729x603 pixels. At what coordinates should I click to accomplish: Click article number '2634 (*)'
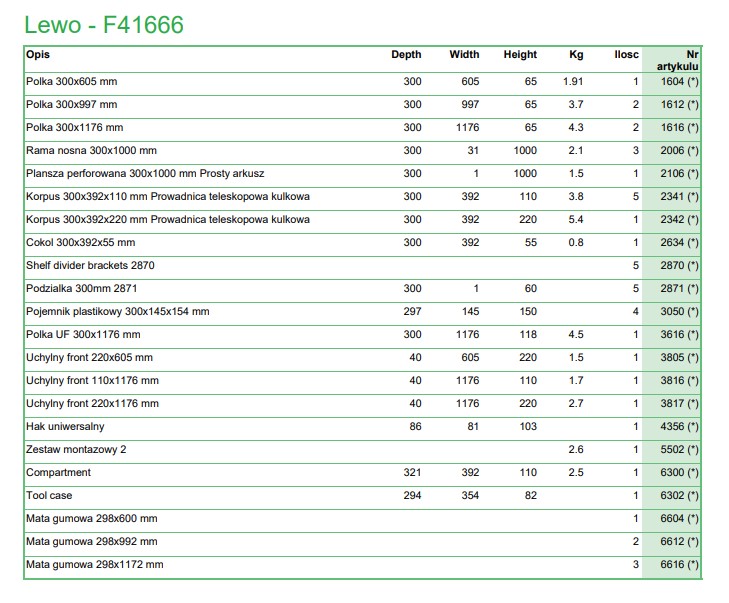coord(680,243)
